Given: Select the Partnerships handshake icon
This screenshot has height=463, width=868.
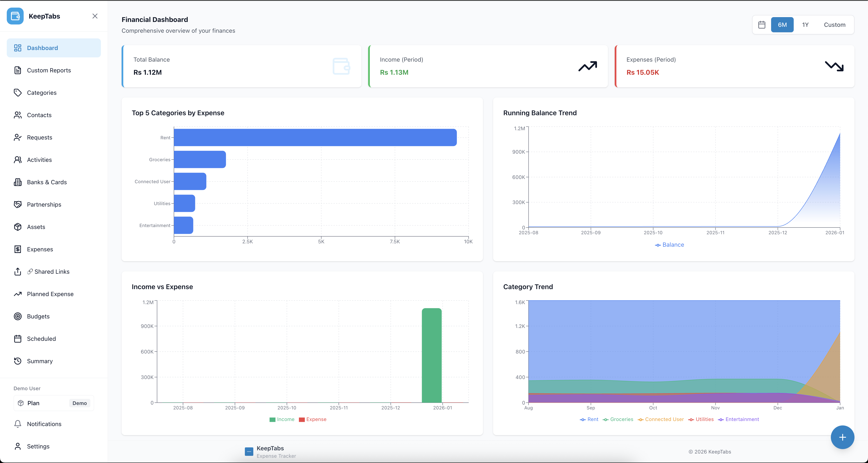Looking at the screenshot, I should (x=18, y=204).
